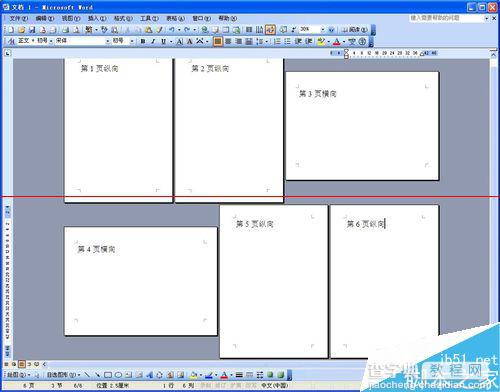Open the highlight color dropdown arrow
The height and width of the screenshot is (392, 500).
click(x=328, y=41)
